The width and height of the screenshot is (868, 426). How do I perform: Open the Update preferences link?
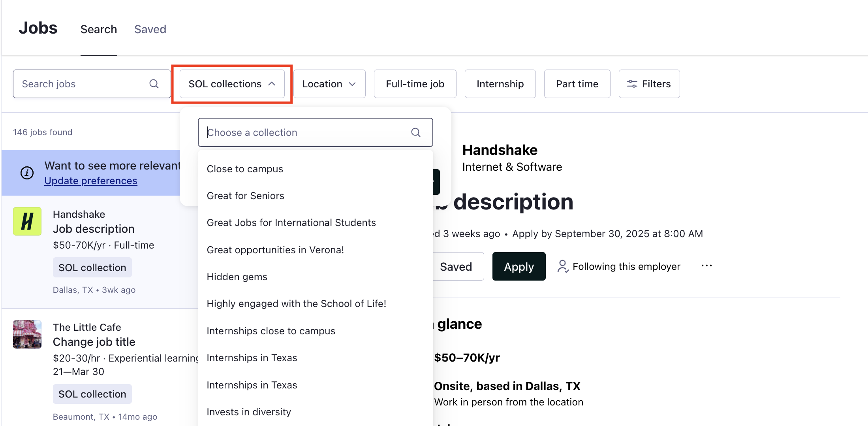click(91, 181)
